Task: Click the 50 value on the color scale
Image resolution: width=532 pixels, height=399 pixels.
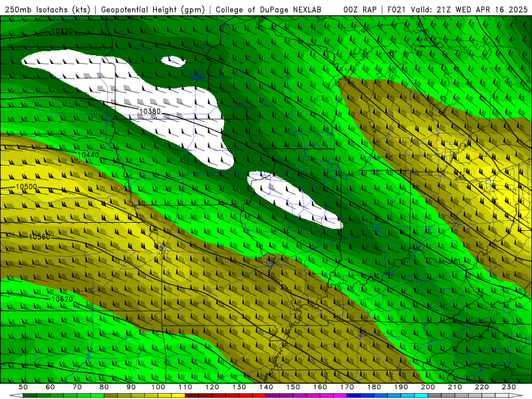Action: point(23,387)
